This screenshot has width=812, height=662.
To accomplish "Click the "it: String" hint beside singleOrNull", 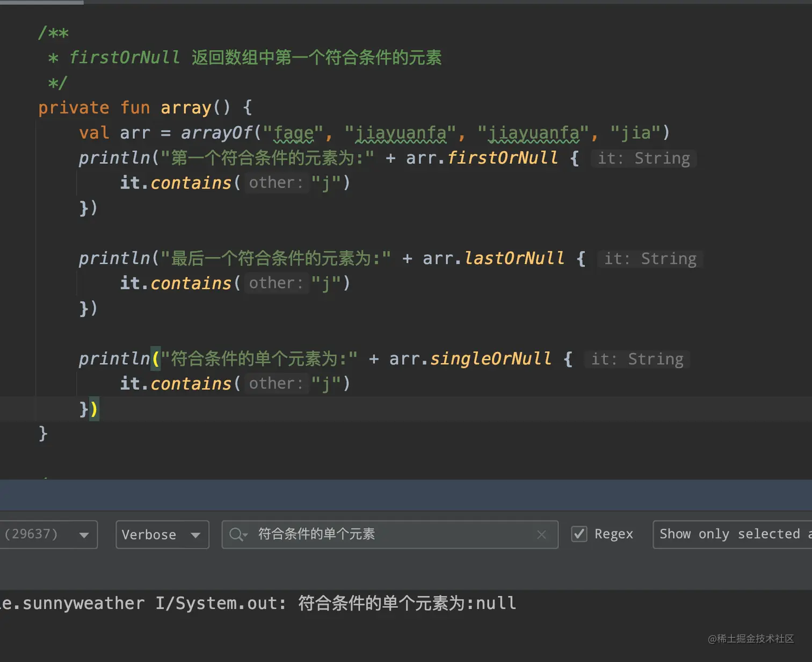I will pyautogui.click(x=637, y=359).
